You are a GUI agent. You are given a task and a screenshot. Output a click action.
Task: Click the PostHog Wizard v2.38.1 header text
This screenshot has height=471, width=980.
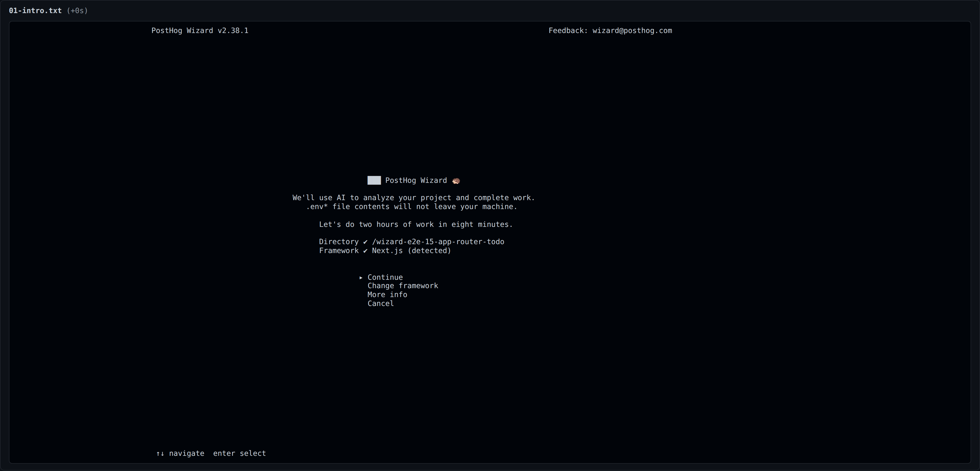200,31
